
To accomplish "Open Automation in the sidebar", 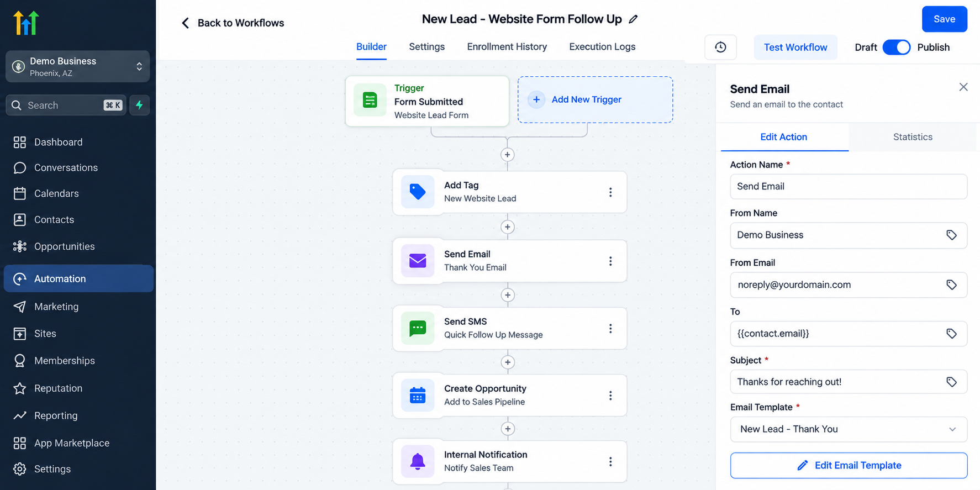I will point(78,278).
